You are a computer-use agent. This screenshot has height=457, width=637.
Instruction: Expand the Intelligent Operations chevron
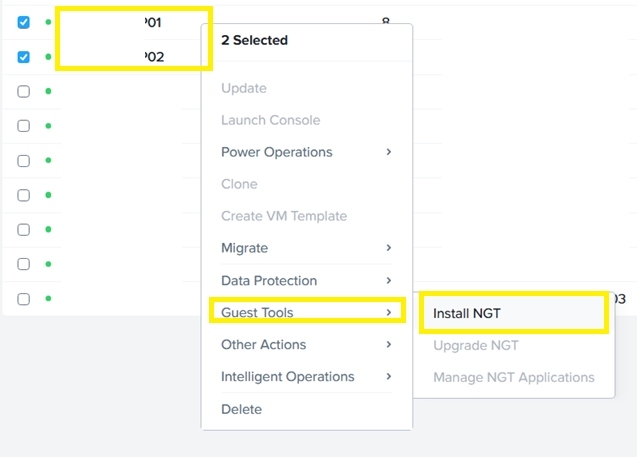389,377
